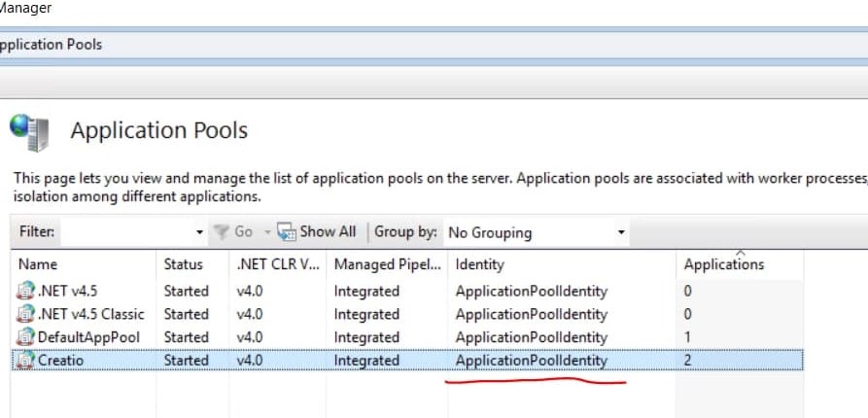Click the Show All icon
Screen dimensions: 868x418
(286, 231)
